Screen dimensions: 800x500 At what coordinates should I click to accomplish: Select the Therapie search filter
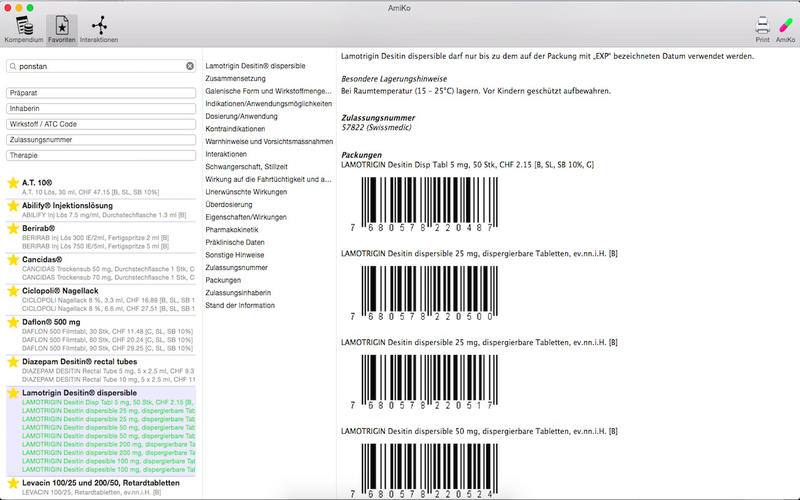coord(101,155)
